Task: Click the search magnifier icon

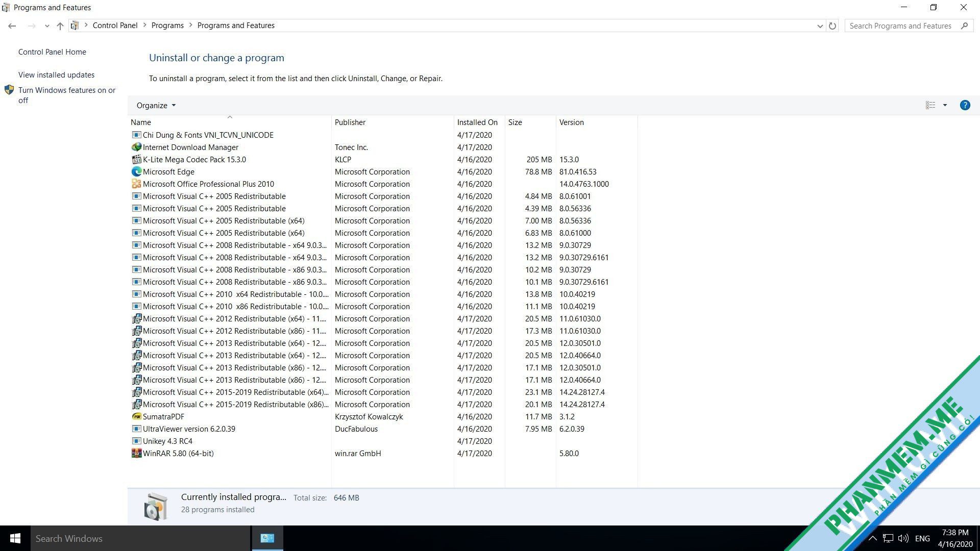Action: 964,26
